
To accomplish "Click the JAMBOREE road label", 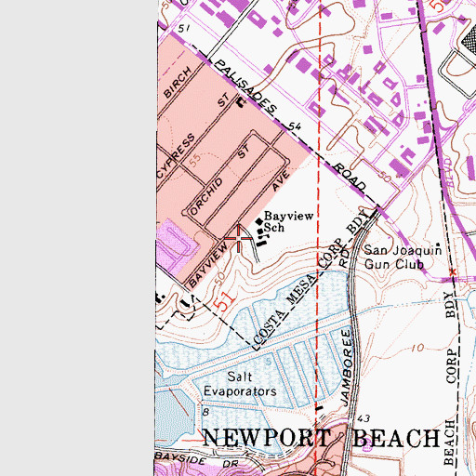I will [x=347, y=368].
